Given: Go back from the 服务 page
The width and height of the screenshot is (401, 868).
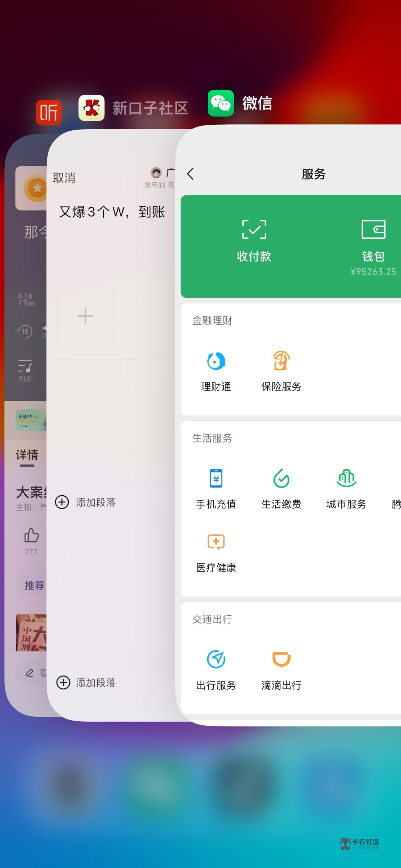Looking at the screenshot, I should pyautogui.click(x=191, y=174).
